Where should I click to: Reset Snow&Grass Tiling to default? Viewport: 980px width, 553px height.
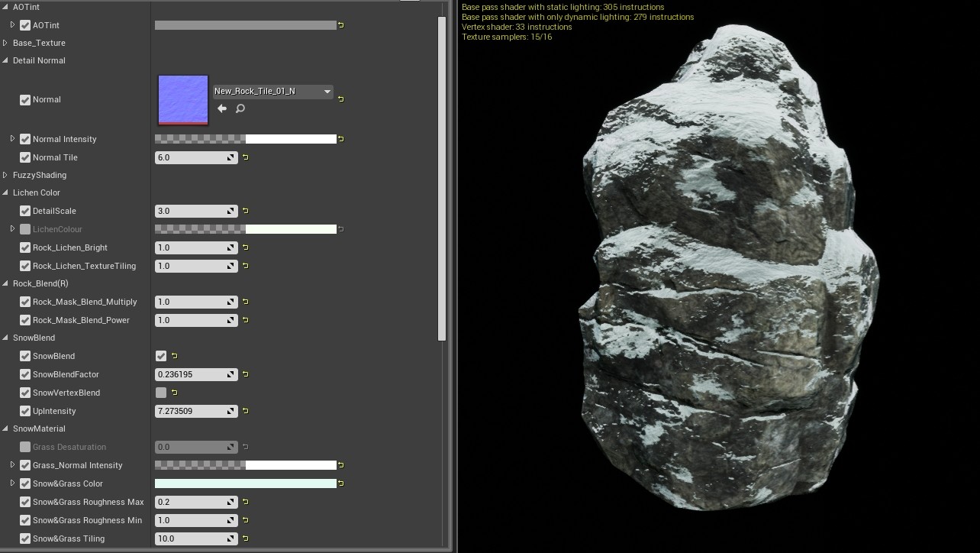tap(245, 538)
